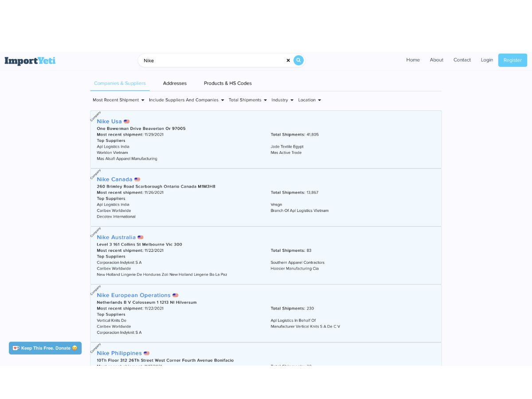532x399 pixels.
Task: Click Apl Logistics In Behalf Of text
Action: 293,321
